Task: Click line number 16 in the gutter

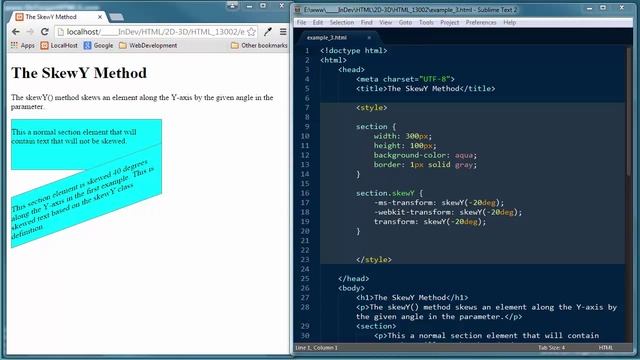Action: click(305, 193)
